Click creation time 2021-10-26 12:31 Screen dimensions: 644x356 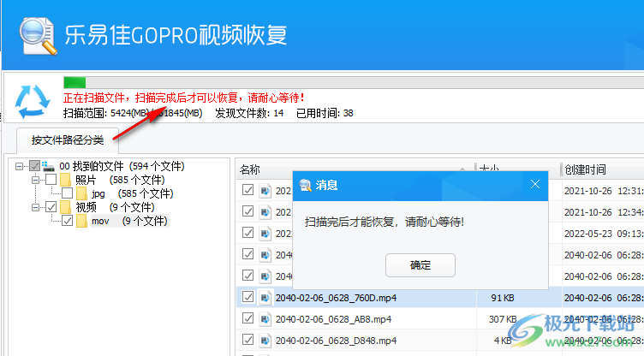pos(604,191)
